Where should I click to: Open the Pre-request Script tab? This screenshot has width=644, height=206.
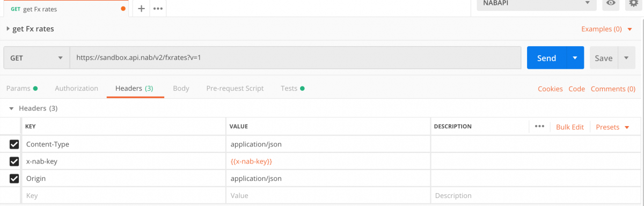235,89
